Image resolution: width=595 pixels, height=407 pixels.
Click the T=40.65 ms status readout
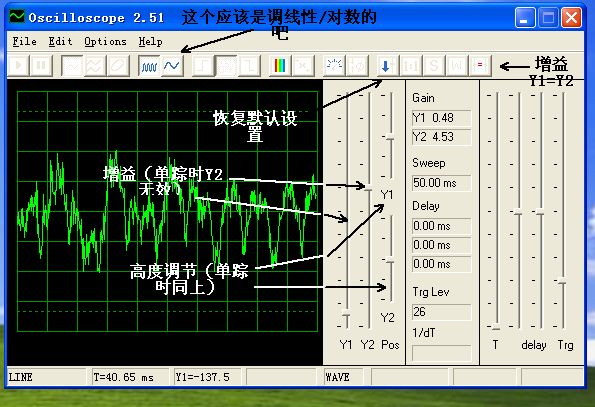pos(130,377)
